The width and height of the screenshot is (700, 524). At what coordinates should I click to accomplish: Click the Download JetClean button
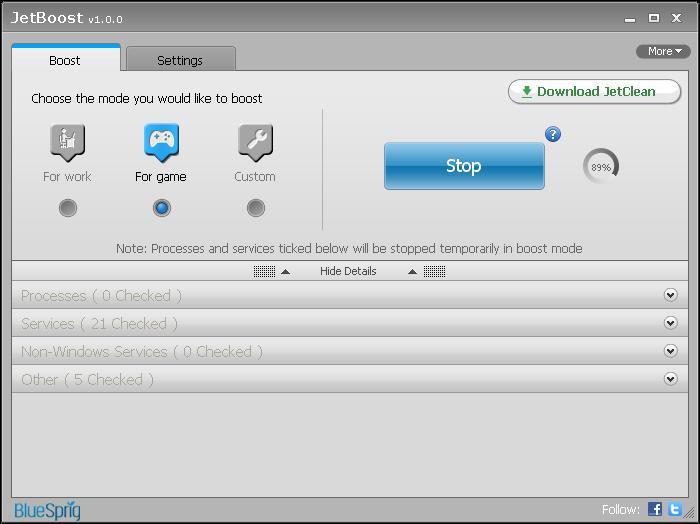[x=595, y=91]
